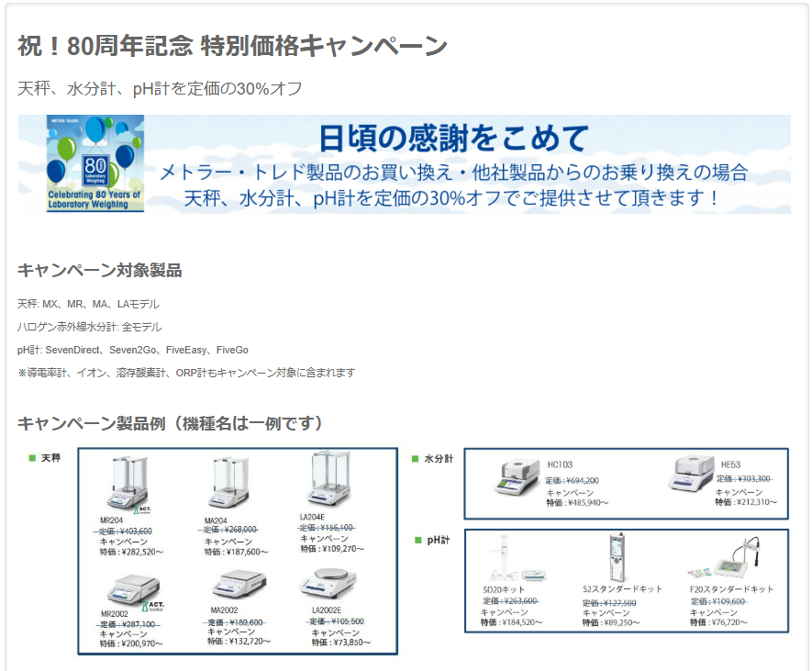Click the line 天秤: MX、MR、MA、LAモデル
The height and width of the screenshot is (671, 812).
click(x=88, y=304)
